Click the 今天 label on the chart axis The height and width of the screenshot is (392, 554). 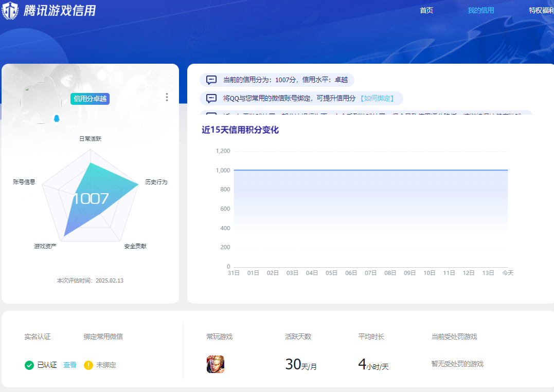tap(508, 273)
